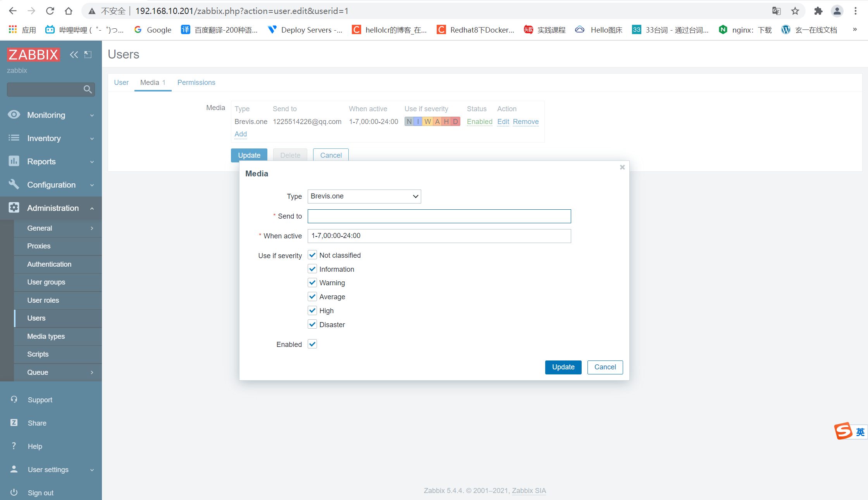Expand User settings menu
The width and height of the screenshot is (868, 500).
tap(92, 470)
